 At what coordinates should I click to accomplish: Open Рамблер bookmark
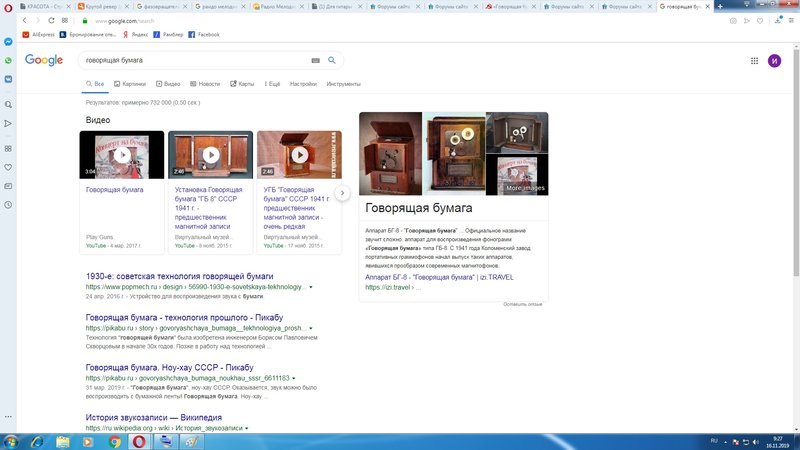coord(168,35)
